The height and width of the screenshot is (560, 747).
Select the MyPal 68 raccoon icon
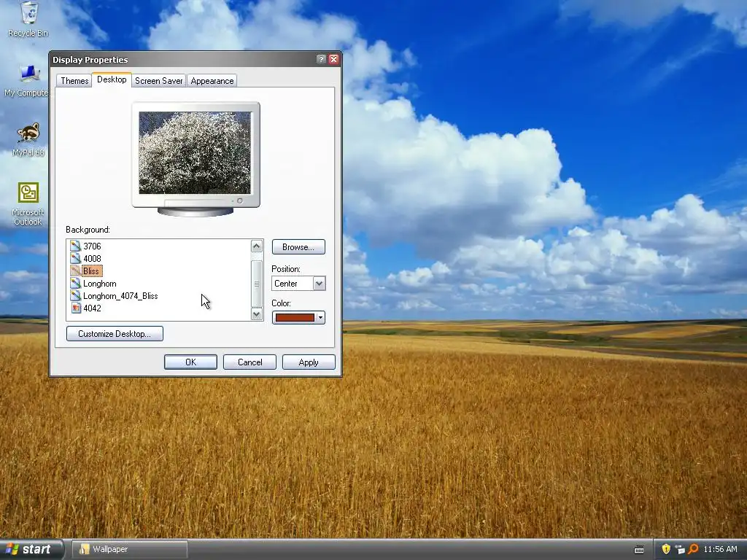click(28, 139)
